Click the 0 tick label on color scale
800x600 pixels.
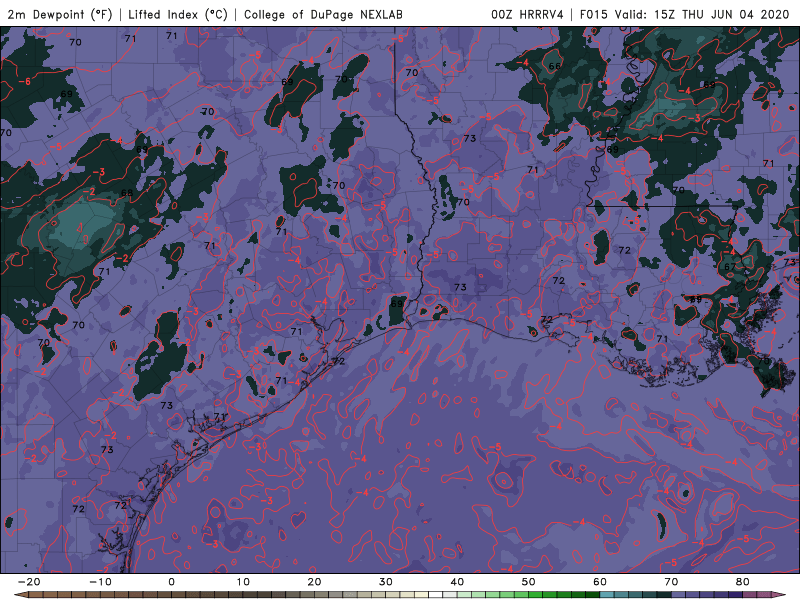tap(171, 582)
